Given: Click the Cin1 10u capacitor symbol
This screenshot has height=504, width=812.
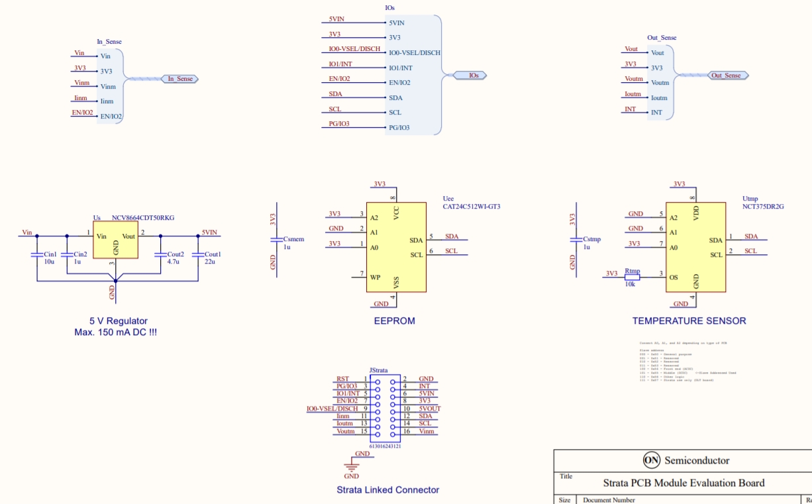Looking at the screenshot, I should [x=36, y=254].
